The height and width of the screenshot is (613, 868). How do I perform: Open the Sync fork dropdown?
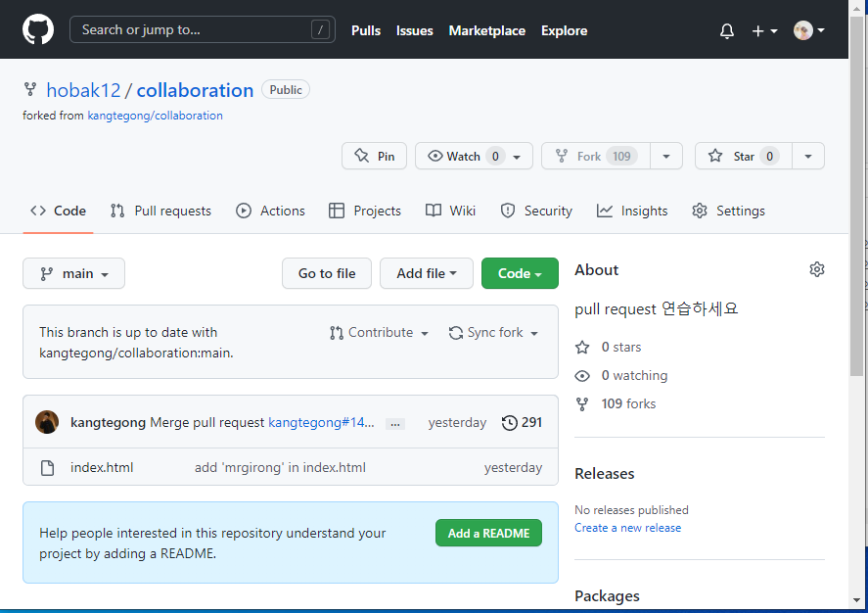[x=494, y=333]
